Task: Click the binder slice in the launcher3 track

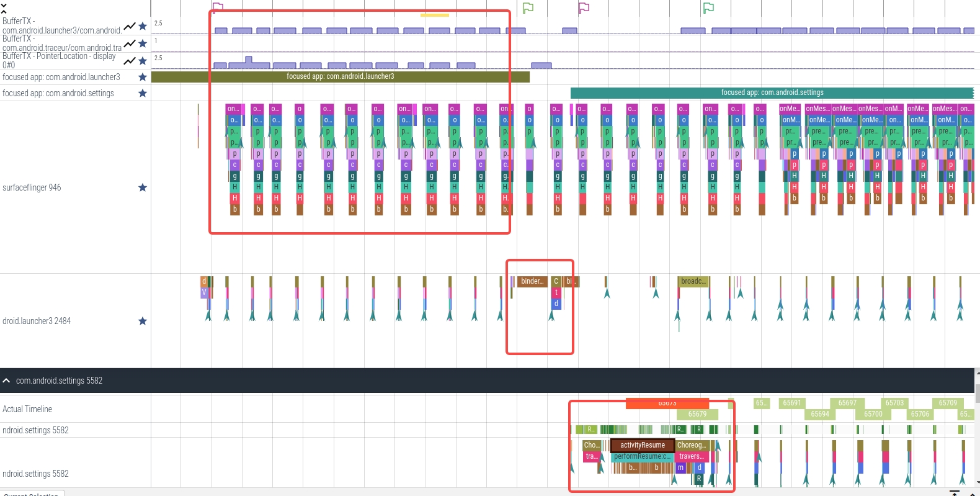Action: pos(532,282)
